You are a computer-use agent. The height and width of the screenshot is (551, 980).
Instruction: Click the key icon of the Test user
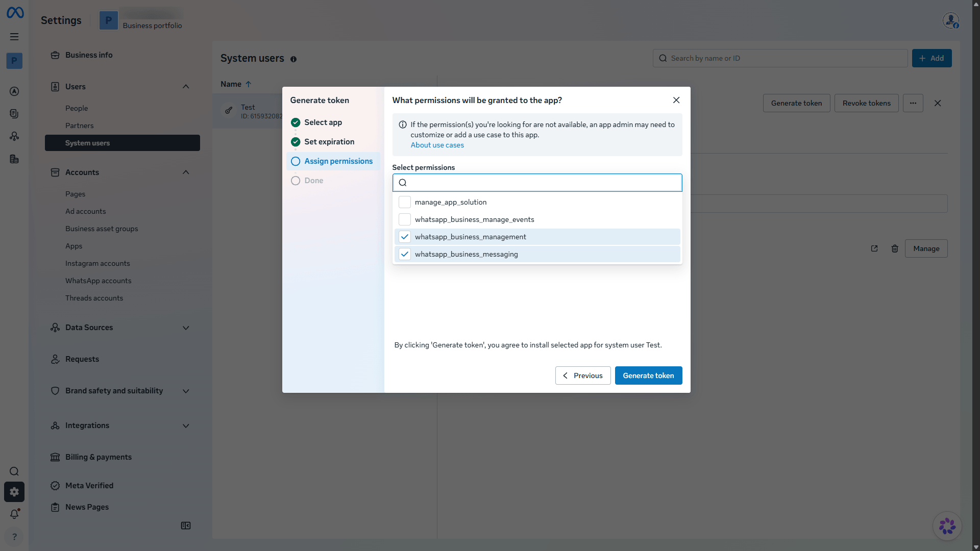pyautogui.click(x=229, y=110)
